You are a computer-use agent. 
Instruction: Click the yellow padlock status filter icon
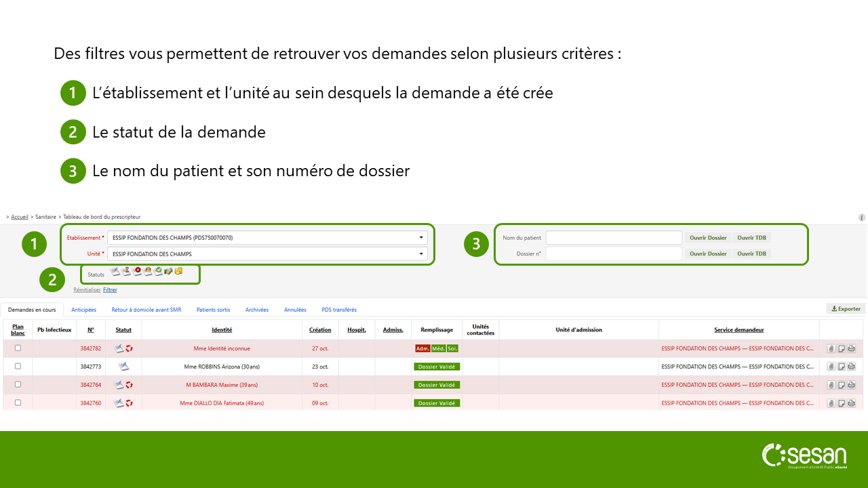click(179, 271)
